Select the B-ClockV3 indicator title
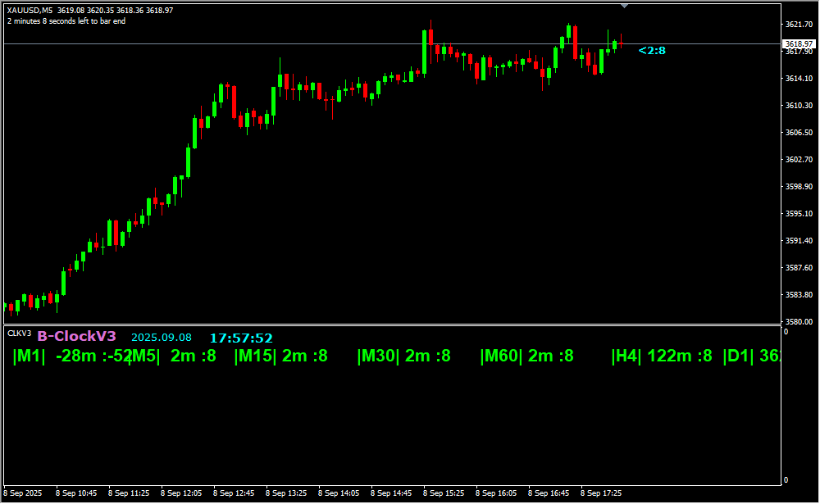The width and height of the screenshot is (820, 504). [77, 336]
